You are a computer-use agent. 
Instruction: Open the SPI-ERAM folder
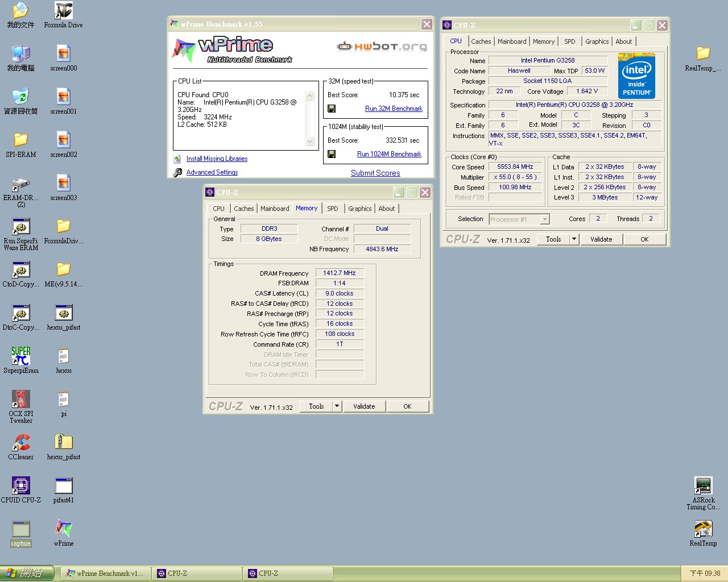21,144
